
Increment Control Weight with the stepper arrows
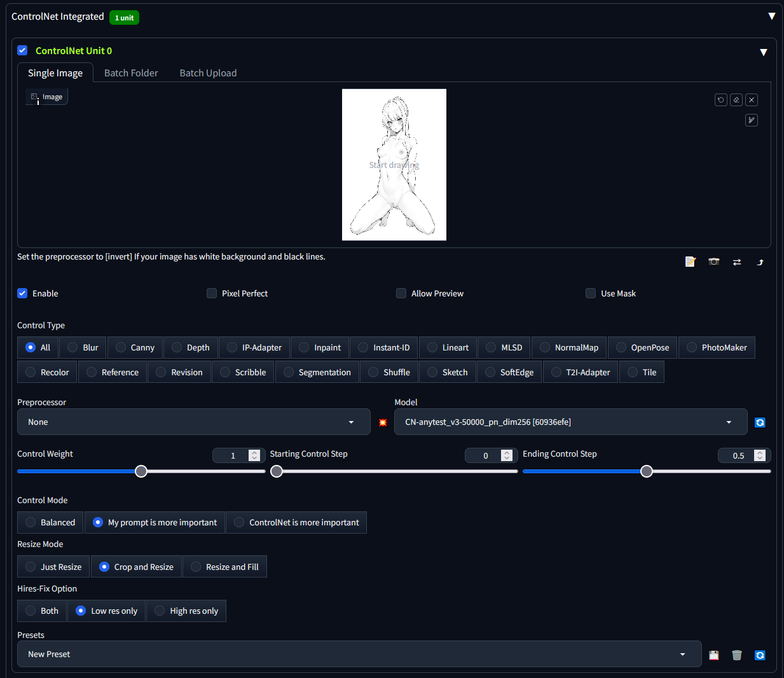(254, 455)
